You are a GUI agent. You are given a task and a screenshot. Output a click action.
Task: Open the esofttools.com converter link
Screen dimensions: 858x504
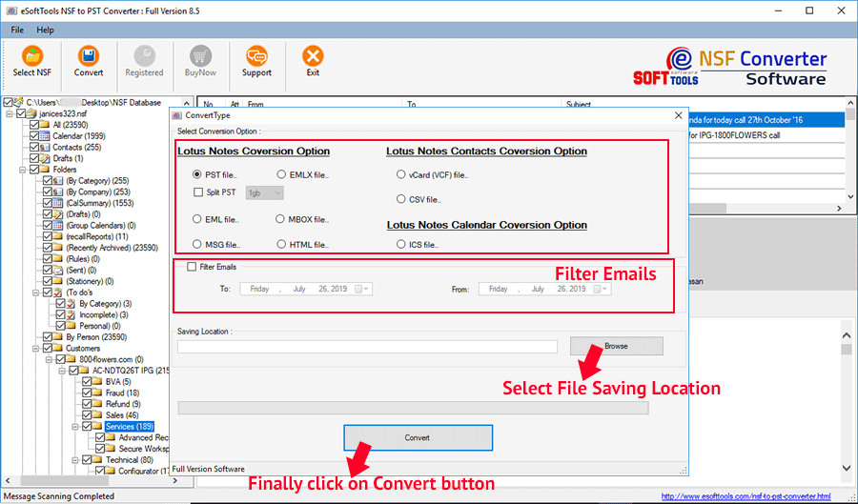coord(746,496)
